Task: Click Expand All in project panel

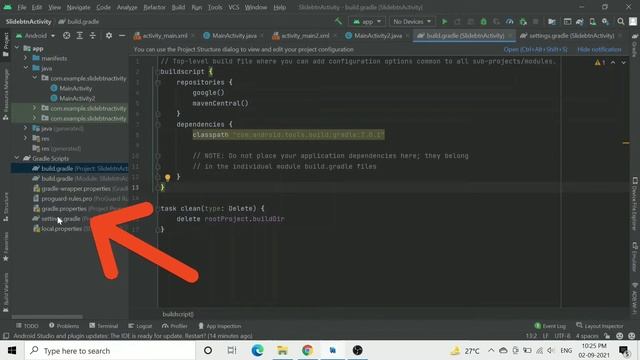Action: [80, 36]
